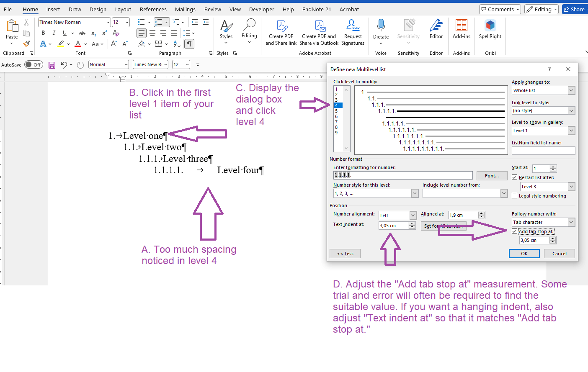Apply Italic formatting from the ribbon
588x372 pixels.
coord(54,33)
